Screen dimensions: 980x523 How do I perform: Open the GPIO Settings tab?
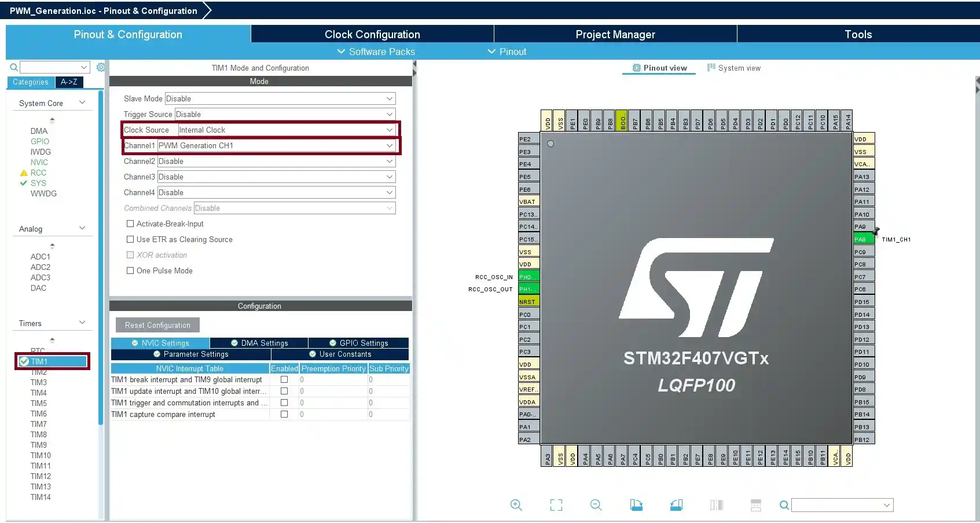click(359, 343)
